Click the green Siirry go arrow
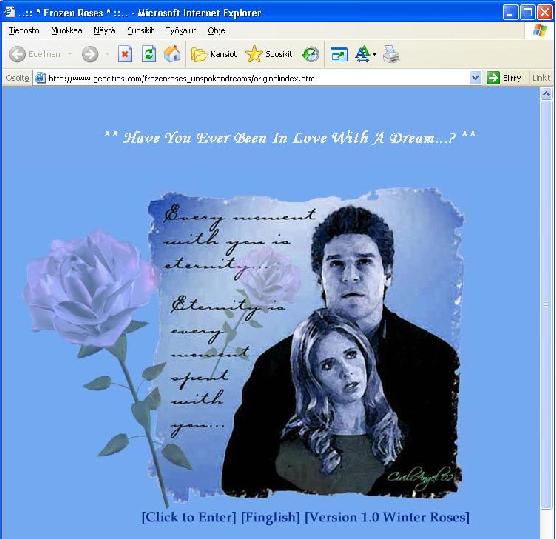The image size is (556, 539). point(493,77)
